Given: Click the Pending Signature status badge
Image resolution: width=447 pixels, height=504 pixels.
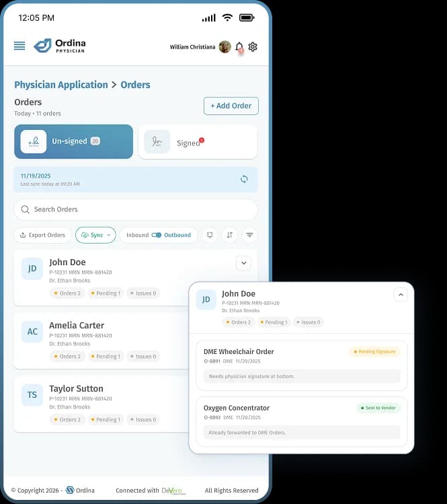Looking at the screenshot, I should pyautogui.click(x=374, y=352).
